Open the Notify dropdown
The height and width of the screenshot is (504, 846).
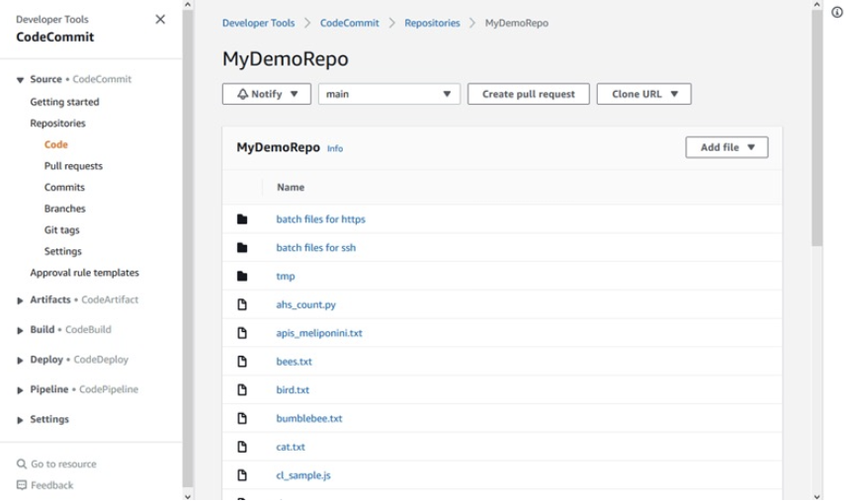(267, 94)
